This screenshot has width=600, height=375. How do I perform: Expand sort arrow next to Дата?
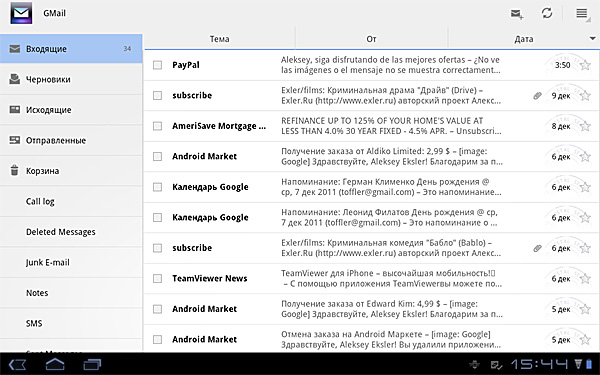point(592,38)
